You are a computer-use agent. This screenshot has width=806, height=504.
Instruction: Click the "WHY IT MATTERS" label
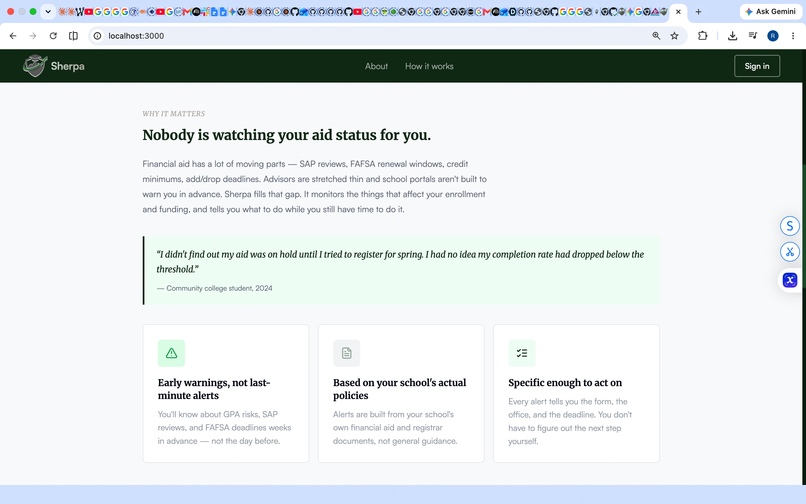coord(174,114)
